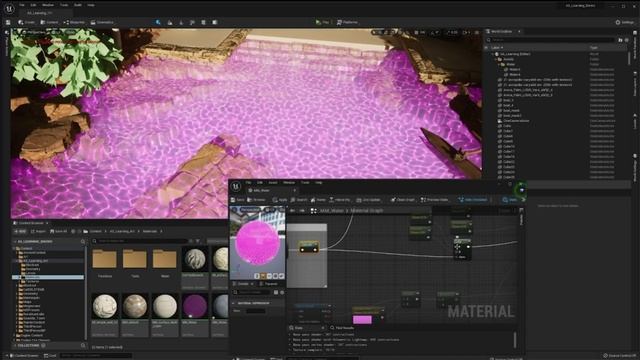640x360 pixels.
Task: Open the Water folder thumbnail in Content Browser
Action: 165,259
